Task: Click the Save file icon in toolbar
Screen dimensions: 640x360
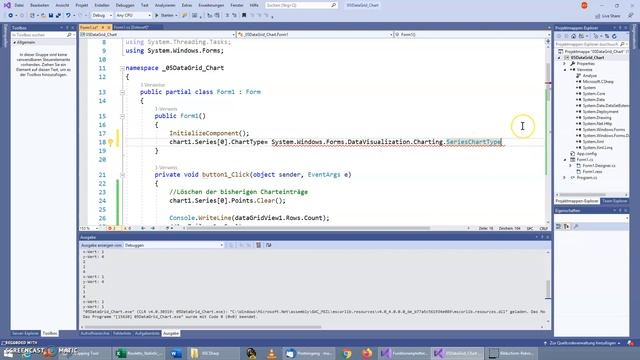Action: 51,16
